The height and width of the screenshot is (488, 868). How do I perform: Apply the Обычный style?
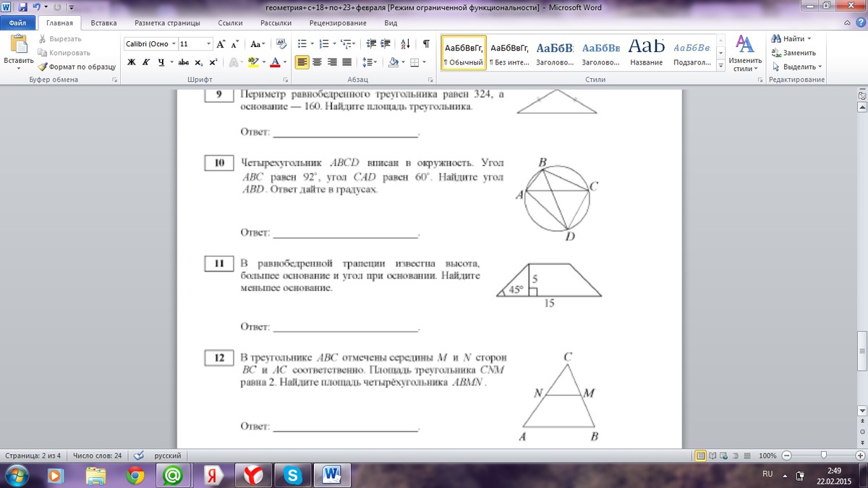click(463, 52)
